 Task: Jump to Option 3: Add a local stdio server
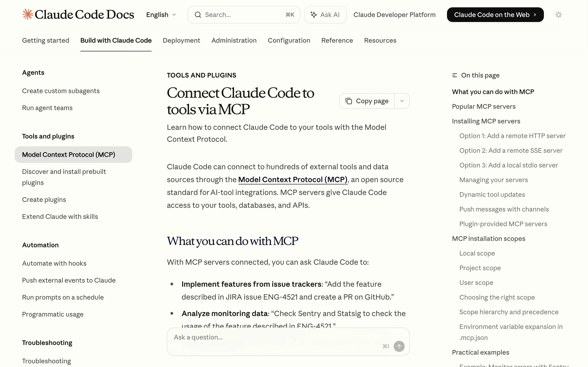pos(508,165)
